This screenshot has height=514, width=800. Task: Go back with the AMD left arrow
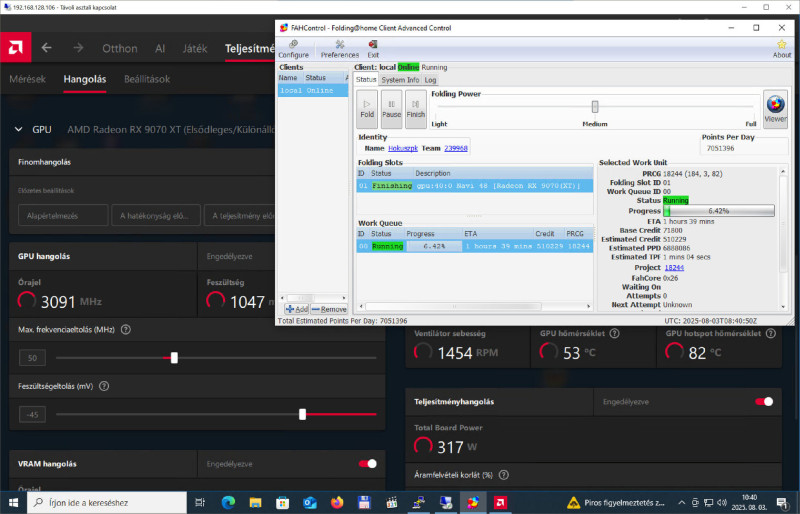pos(46,48)
